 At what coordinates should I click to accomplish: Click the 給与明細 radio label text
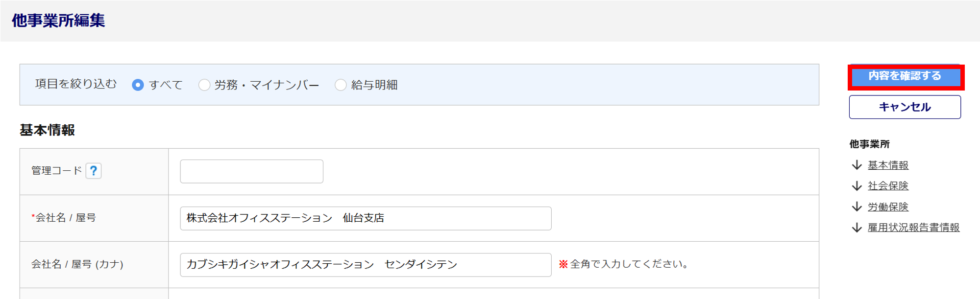click(374, 85)
